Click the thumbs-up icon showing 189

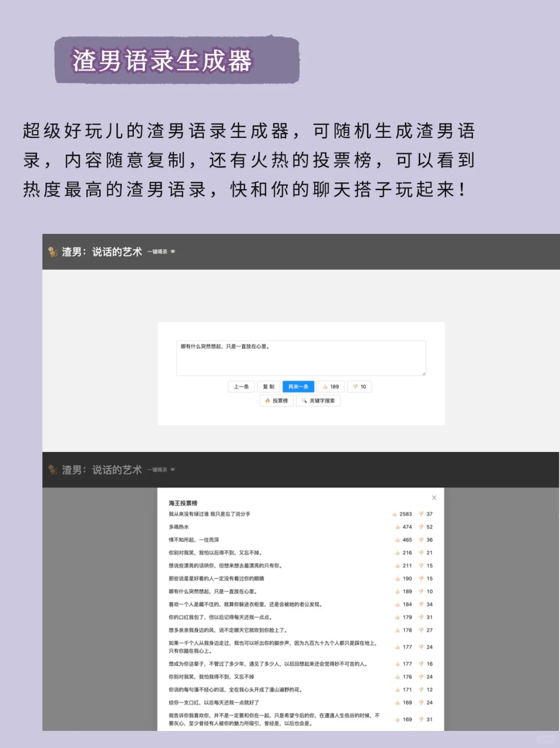coord(325,386)
